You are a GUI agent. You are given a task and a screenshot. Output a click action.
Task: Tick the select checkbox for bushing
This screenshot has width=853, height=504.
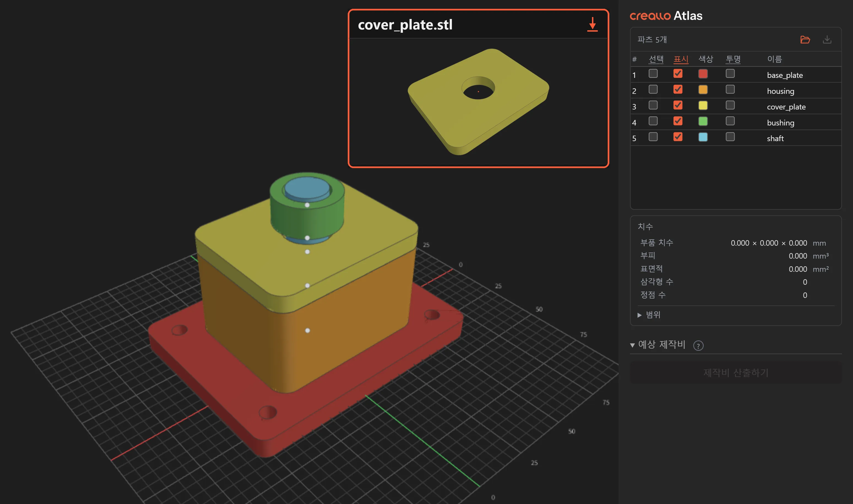click(x=653, y=121)
